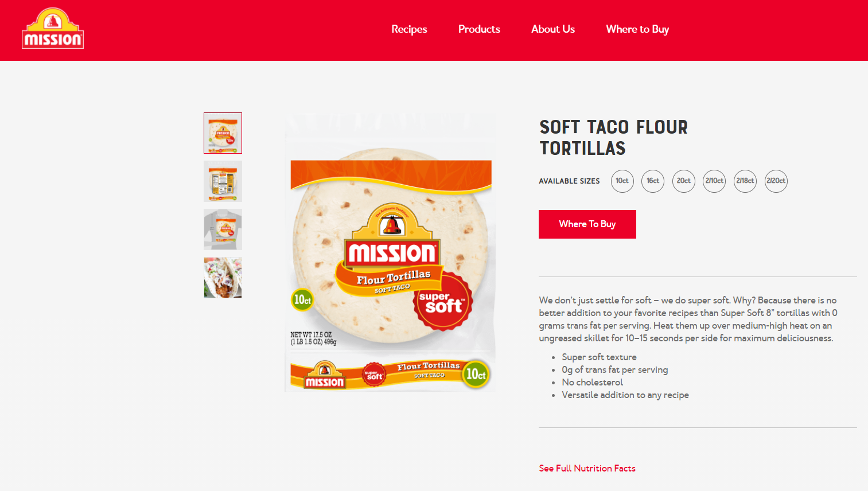Viewport: 868px width, 491px height.
Task: Click the red Where To Buy button
Action: [587, 224]
